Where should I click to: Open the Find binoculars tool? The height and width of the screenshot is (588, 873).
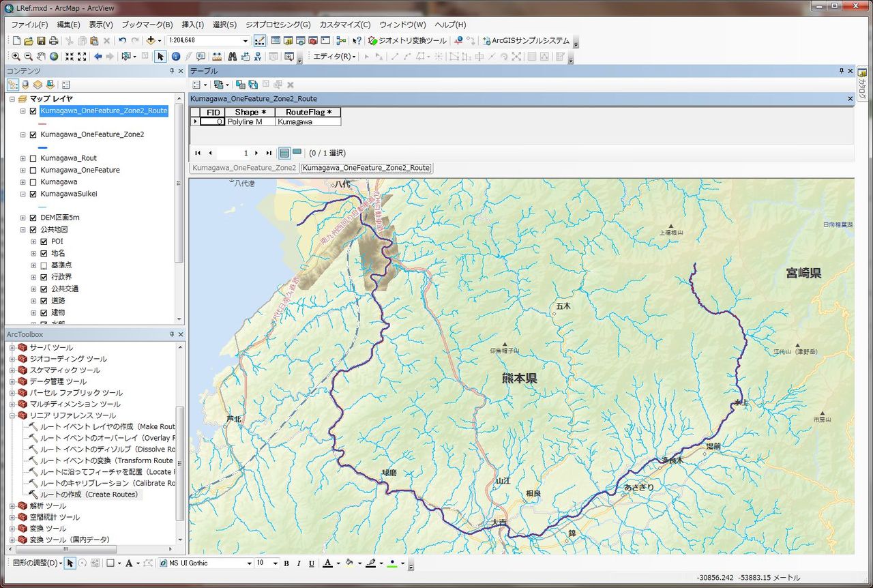point(233,57)
